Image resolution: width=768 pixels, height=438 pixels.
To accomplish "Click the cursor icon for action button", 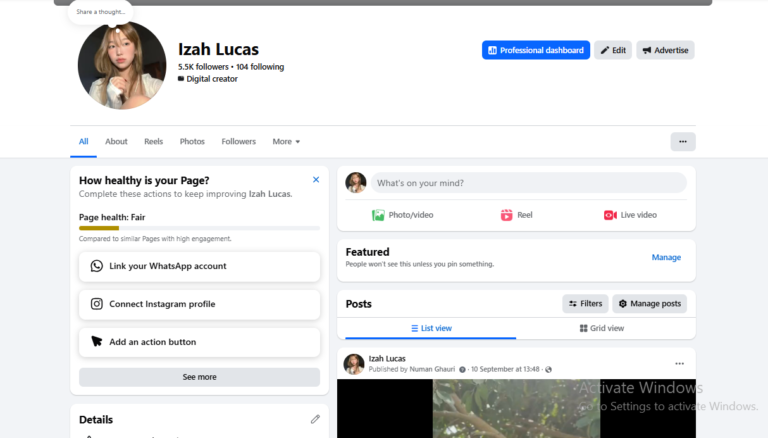I will tap(96, 341).
